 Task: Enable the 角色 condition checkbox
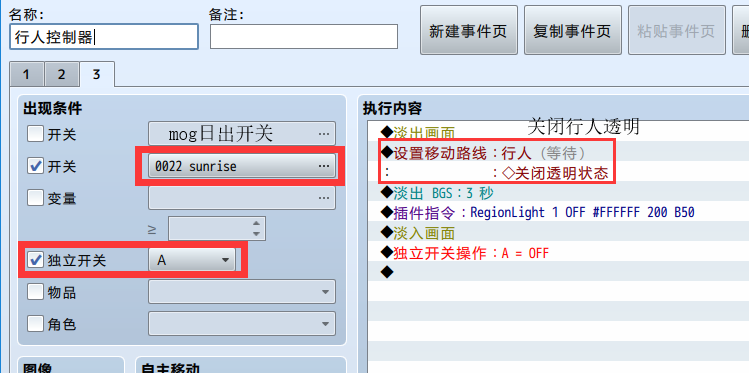35,323
